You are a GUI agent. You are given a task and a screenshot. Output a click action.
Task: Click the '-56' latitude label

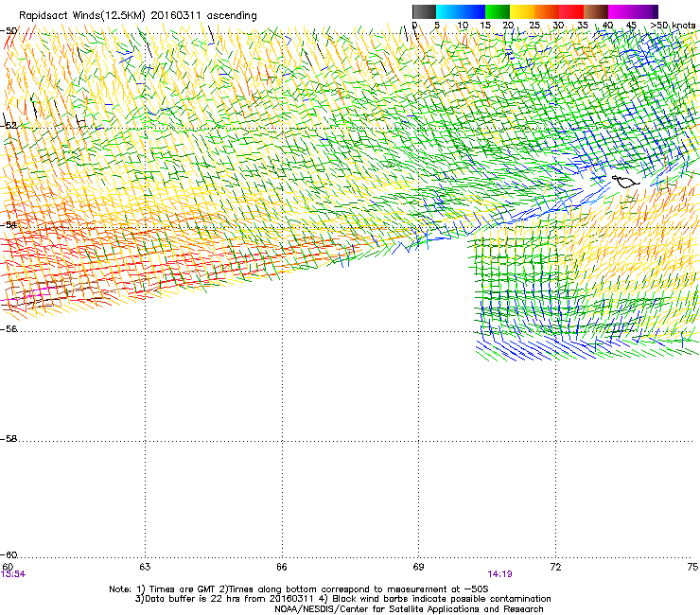[9, 328]
